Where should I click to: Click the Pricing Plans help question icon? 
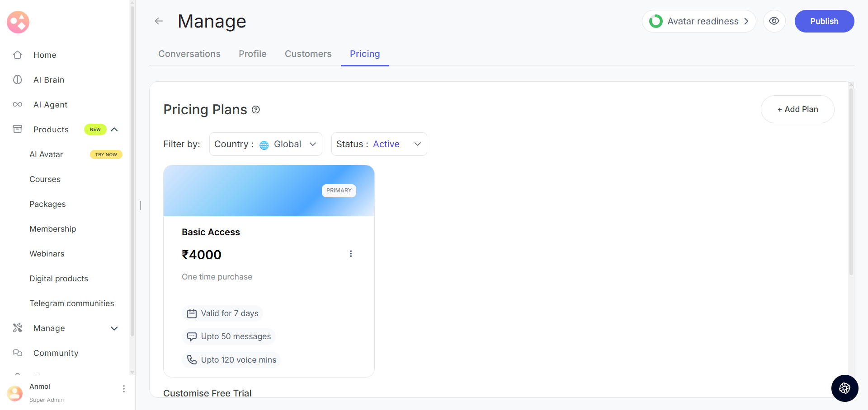[256, 110]
